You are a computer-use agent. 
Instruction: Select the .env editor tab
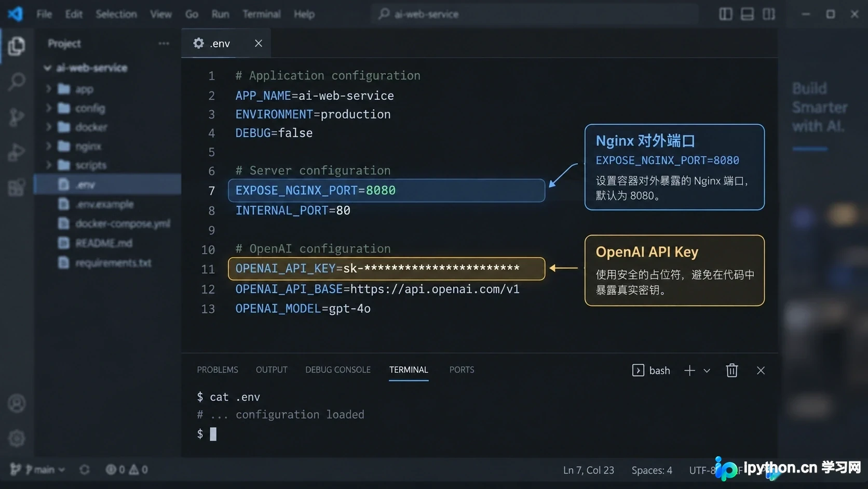pos(226,44)
